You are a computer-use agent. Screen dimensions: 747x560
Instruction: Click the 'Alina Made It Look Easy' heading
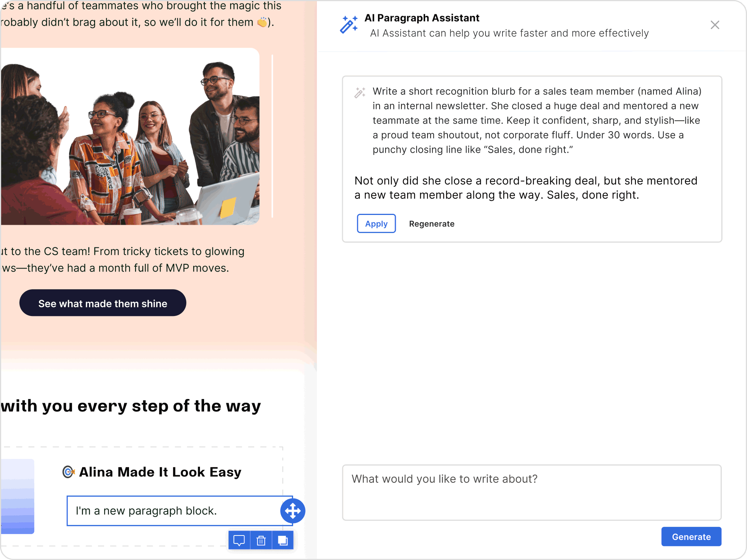160,472
